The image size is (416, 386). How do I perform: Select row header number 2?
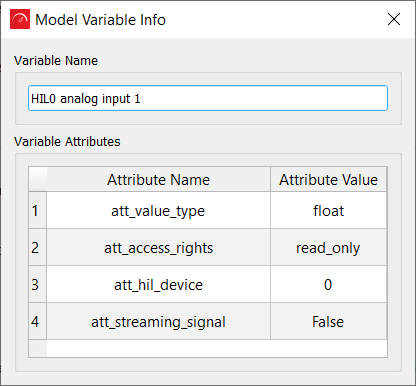pos(38,247)
